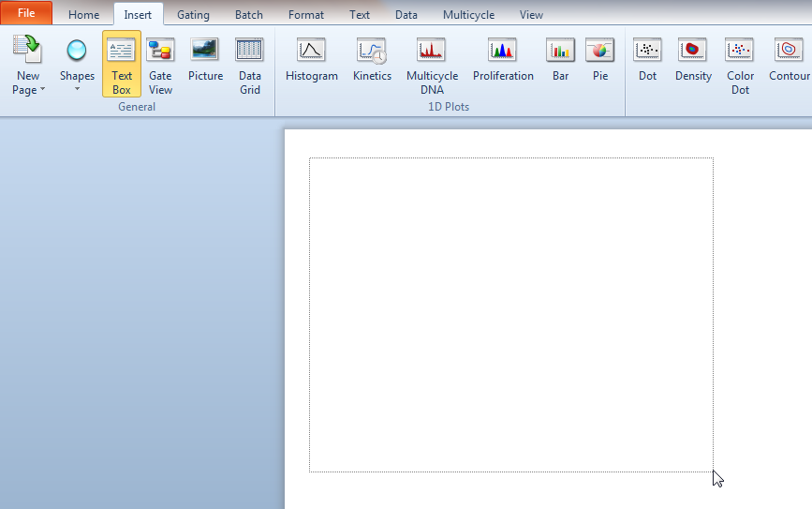Screen dimensions: 812x509
Task: Switch to the Gating tab
Action: [x=193, y=15]
